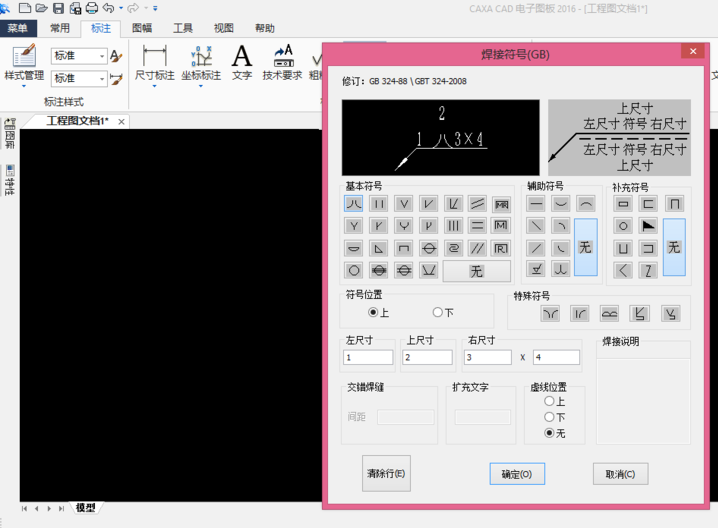Select the plain circle spot weld symbol
This screenshot has height=528, width=718.
(x=354, y=270)
